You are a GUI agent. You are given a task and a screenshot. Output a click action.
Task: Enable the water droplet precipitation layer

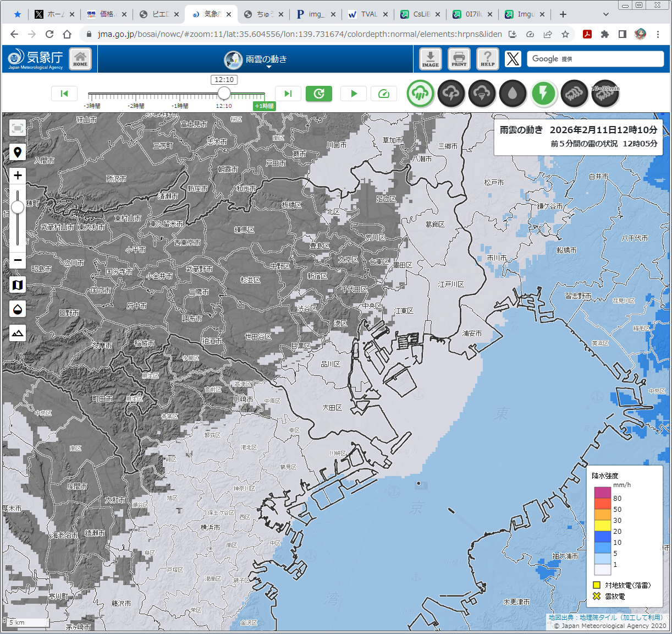[x=513, y=94]
